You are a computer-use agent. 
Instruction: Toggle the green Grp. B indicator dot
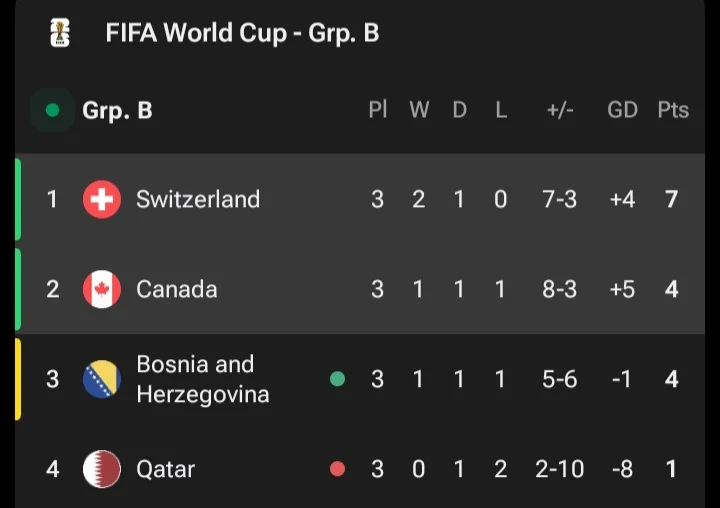coord(52,110)
